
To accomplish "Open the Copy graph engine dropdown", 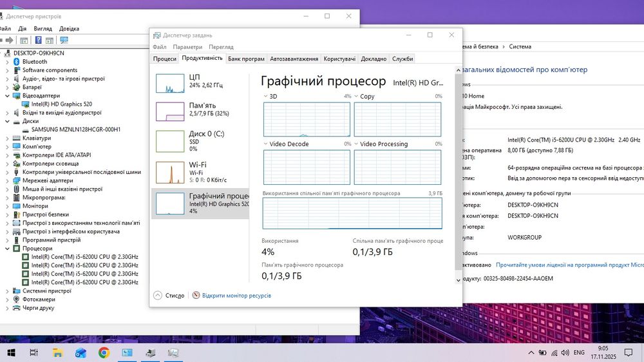I will (x=356, y=96).
